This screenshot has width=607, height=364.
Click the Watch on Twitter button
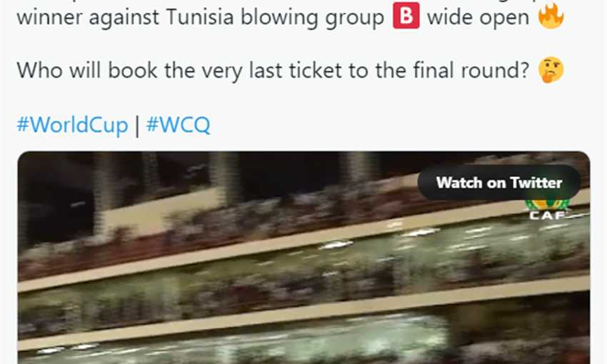pyautogui.click(x=499, y=183)
